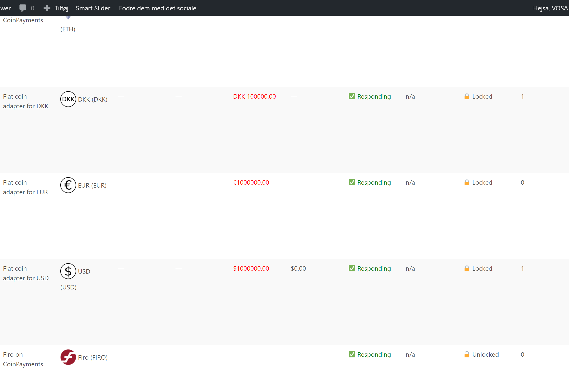Click Locked status text in EUR row
Viewport: 569px width, 392px height.
click(482, 182)
